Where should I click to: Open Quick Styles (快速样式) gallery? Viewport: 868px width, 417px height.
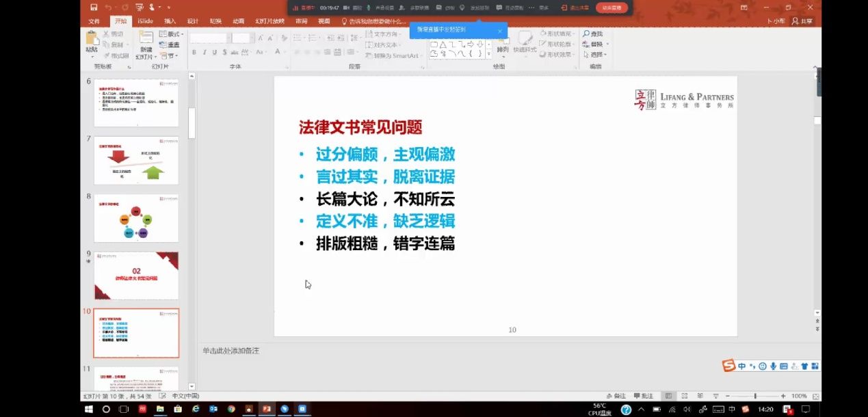[525, 42]
